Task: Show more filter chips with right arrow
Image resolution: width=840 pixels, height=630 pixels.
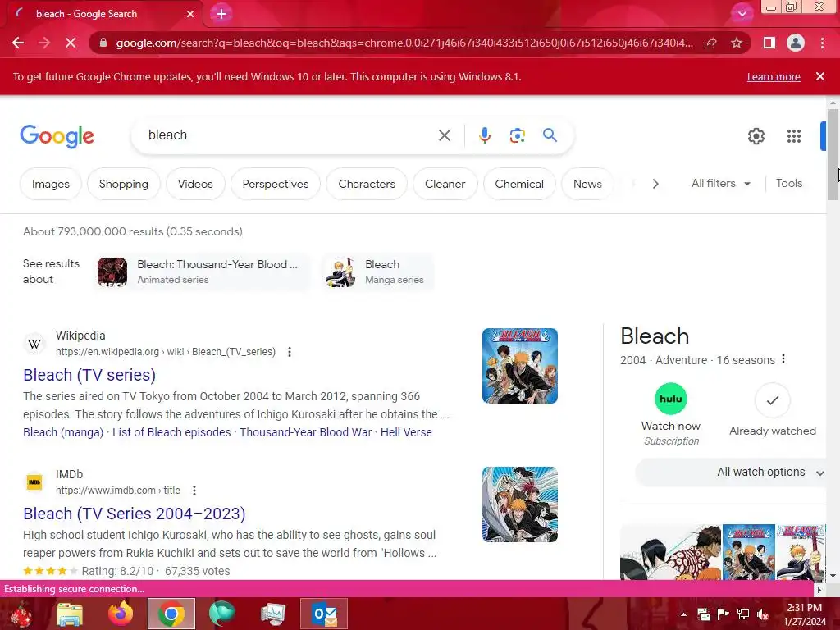Action: 655,184
